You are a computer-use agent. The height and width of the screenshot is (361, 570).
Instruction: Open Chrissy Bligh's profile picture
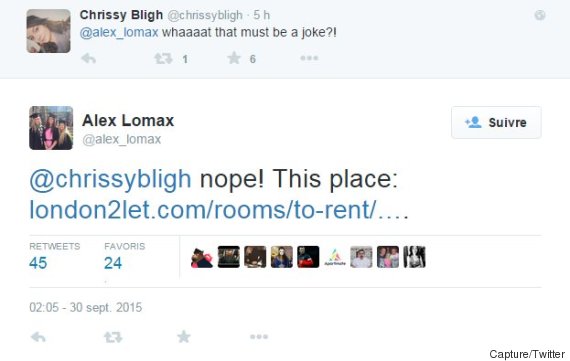48,31
